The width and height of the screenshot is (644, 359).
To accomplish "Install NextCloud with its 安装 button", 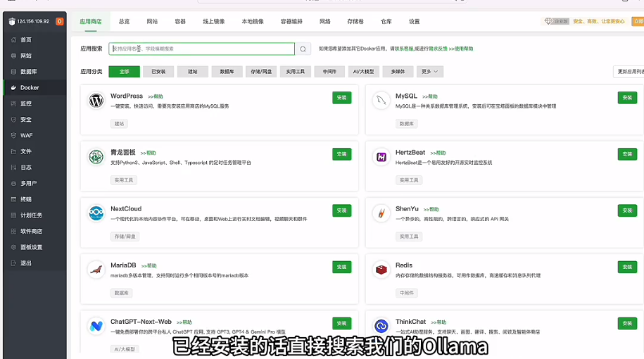I will click(342, 210).
